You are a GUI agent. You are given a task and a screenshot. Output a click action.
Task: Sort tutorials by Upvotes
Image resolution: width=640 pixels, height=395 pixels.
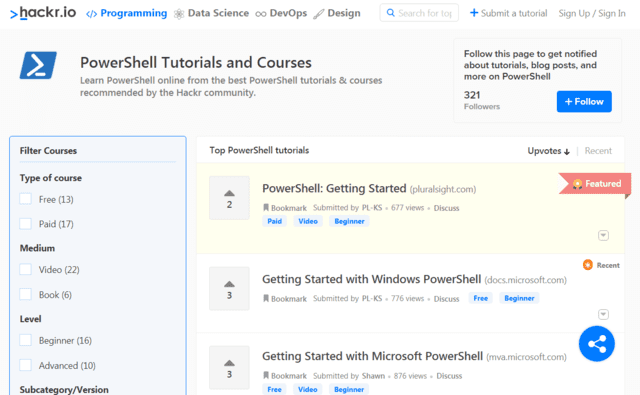(548, 151)
